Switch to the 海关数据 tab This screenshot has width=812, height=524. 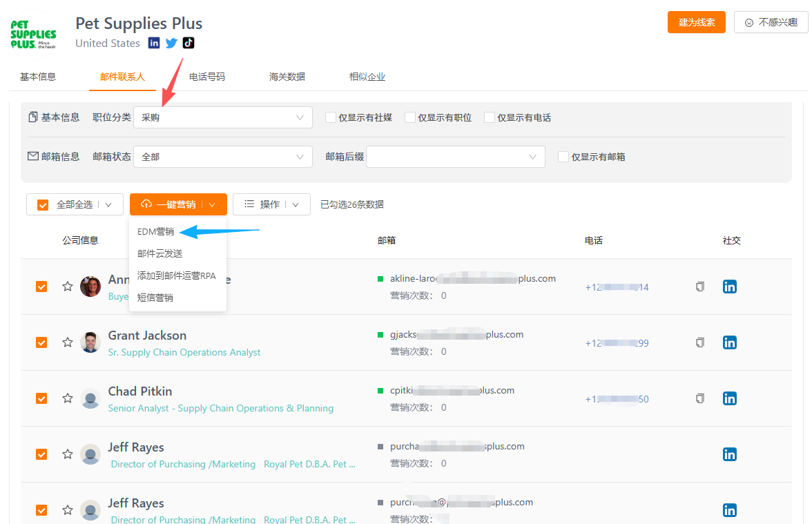[287, 77]
